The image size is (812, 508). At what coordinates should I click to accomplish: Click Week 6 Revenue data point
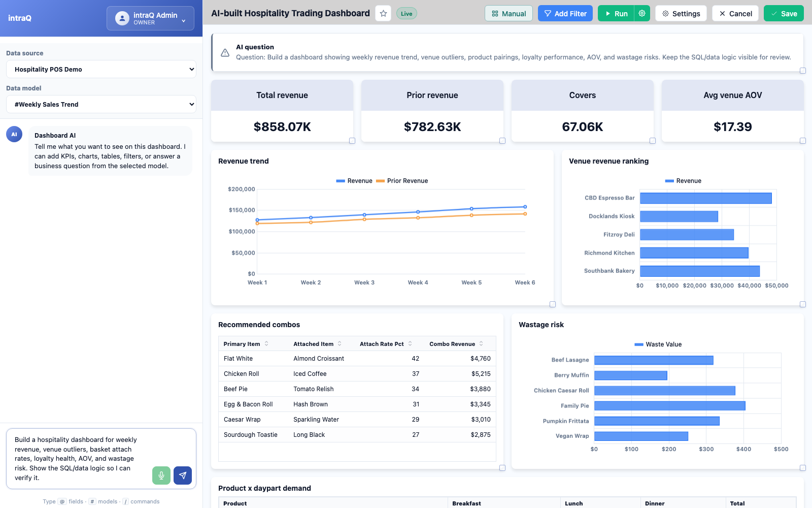[525, 207]
